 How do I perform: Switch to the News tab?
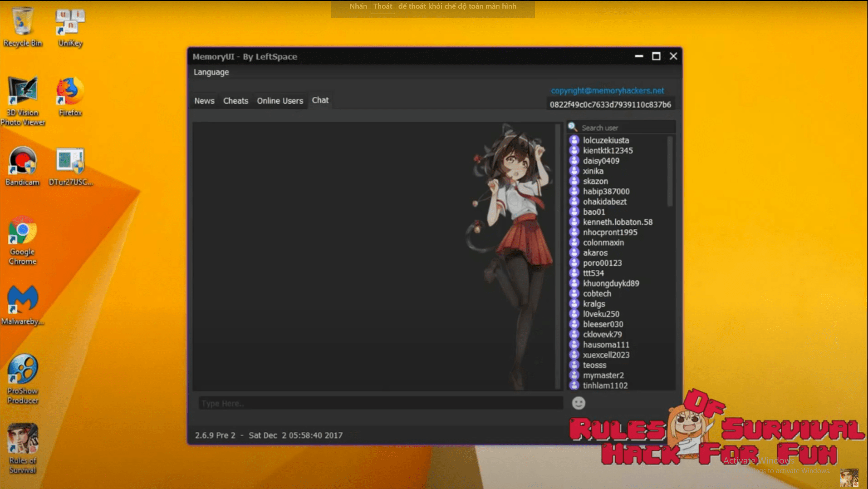pyautogui.click(x=204, y=101)
